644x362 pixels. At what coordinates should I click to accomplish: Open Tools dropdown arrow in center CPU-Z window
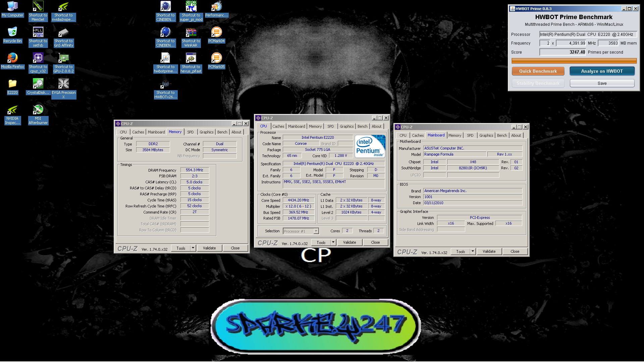tap(333, 242)
